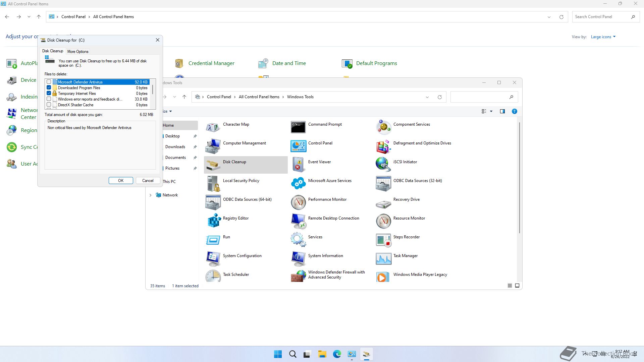The width and height of the screenshot is (644, 362).
Task: Open Services gear icon
Action: [298, 240]
